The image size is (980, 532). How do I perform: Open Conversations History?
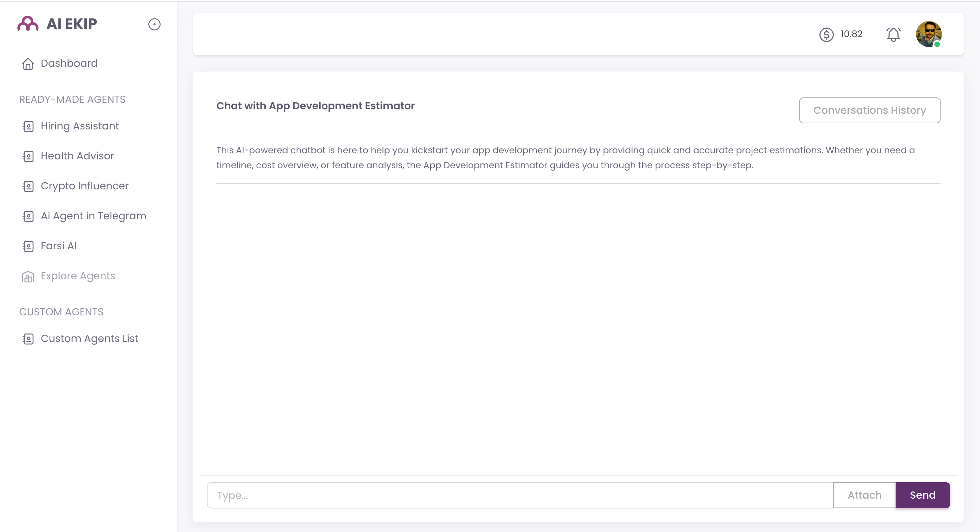pyautogui.click(x=870, y=110)
